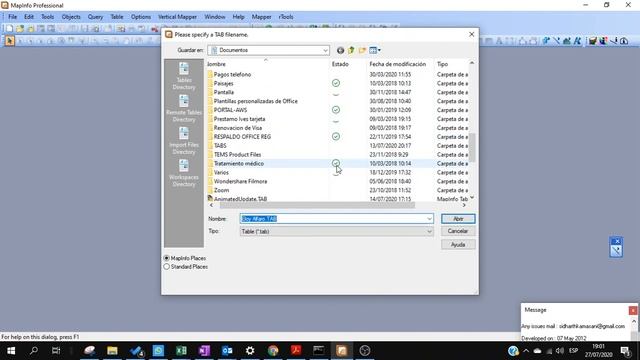Close the Message window
Screen dimensions: 640x360
[633, 311]
